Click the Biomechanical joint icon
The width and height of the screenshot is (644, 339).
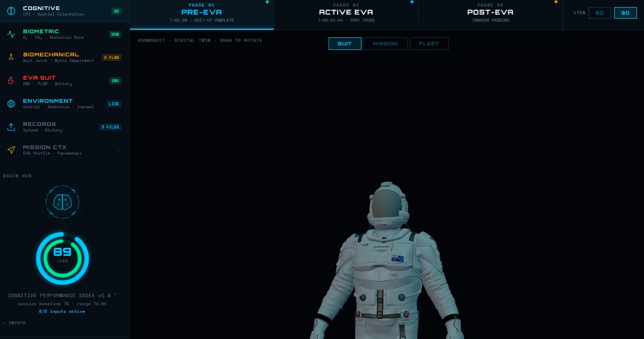(x=11, y=57)
